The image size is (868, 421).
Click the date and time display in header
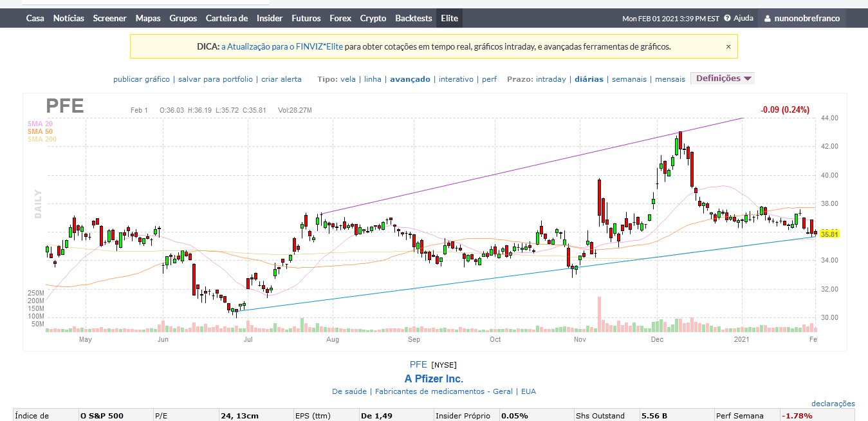(670, 19)
